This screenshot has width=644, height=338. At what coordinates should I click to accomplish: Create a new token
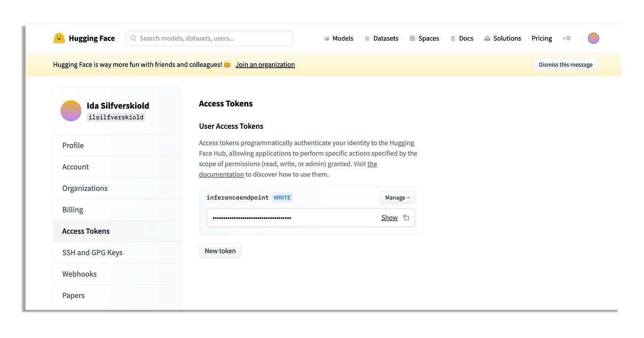pyautogui.click(x=220, y=251)
